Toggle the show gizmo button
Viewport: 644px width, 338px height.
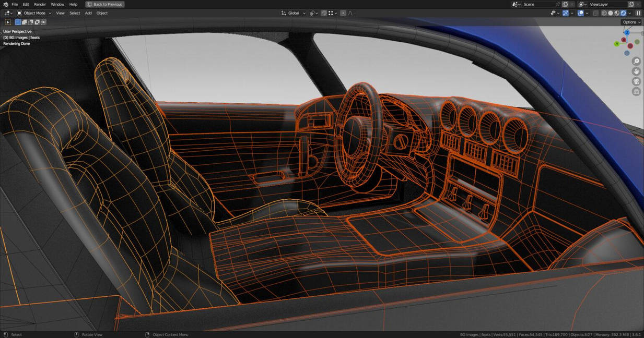click(x=566, y=13)
